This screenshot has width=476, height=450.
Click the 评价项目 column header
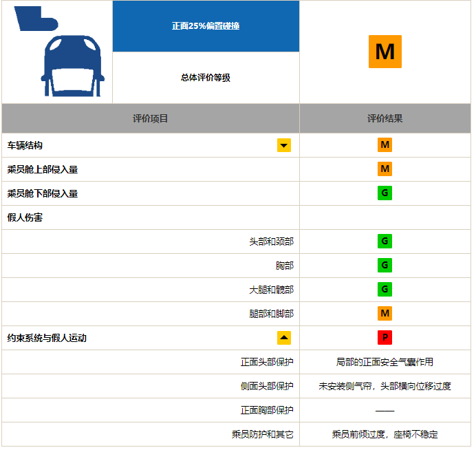tap(151, 119)
